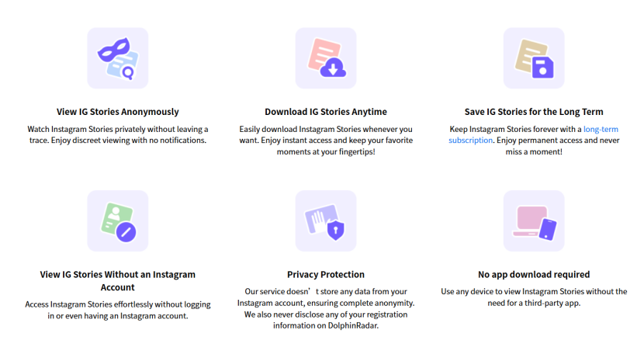The height and width of the screenshot is (337, 644).
Task: Click the green ID card no-account icon
Action: pos(118,221)
